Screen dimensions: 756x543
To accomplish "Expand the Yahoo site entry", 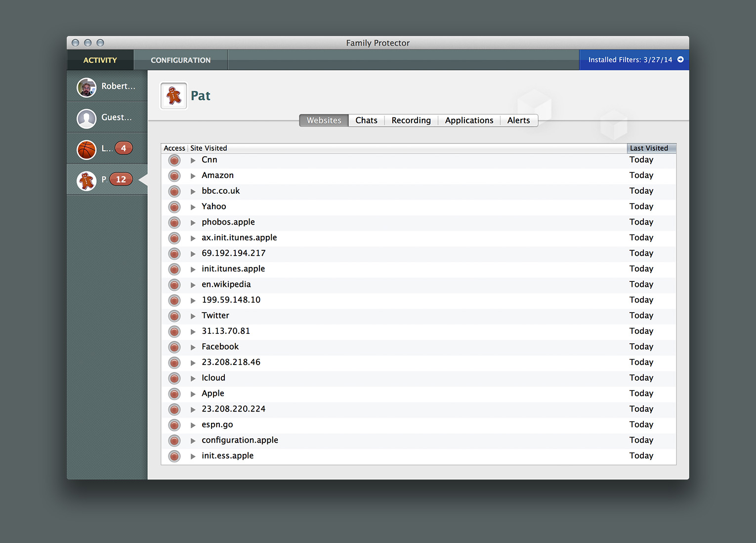I will coord(193,207).
